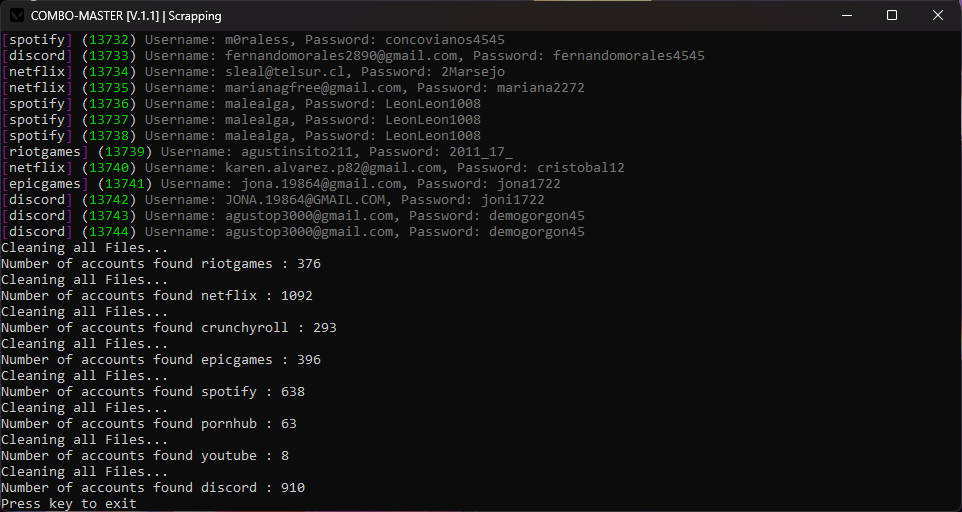The height and width of the screenshot is (512, 962).
Task: Click the COMBO-MASTER app icon in title bar
Action: click(x=18, y=15)
